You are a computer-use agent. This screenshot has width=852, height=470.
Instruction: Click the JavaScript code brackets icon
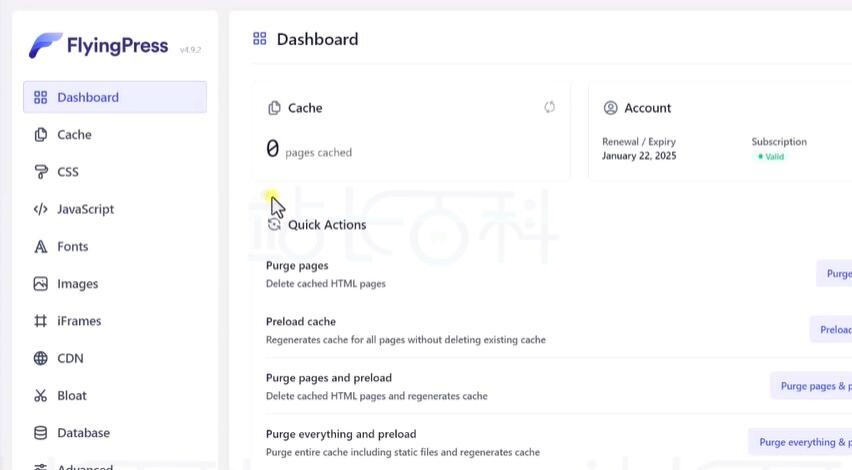[x=40, y=209]
